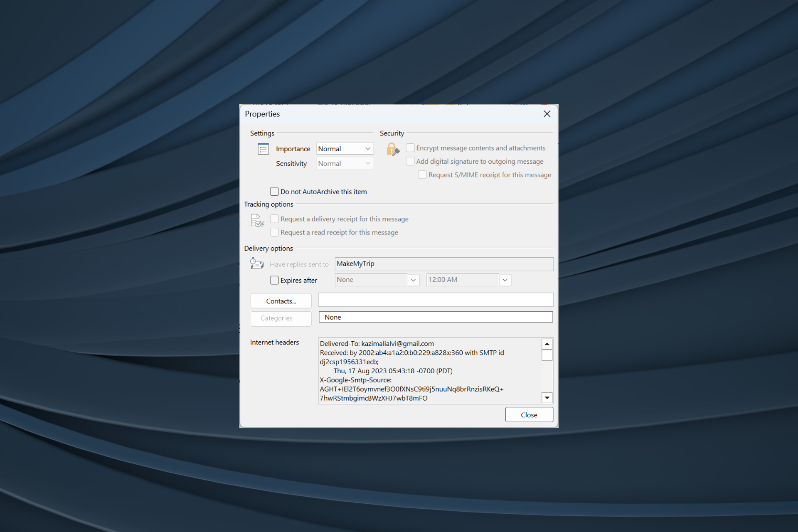The height and width of the screenshot is (532, 798).
Task: Enable Request a read receipt
Action: point(274,232)
